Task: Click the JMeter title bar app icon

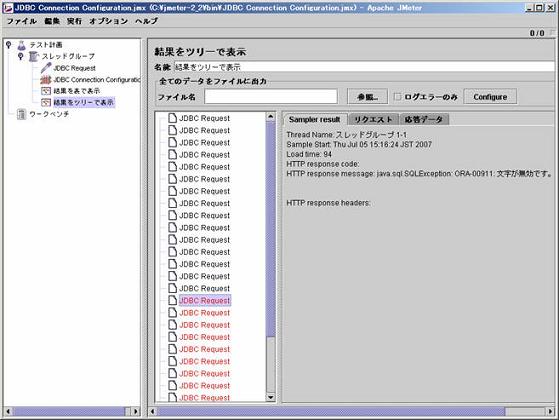Action: (7, 7)
